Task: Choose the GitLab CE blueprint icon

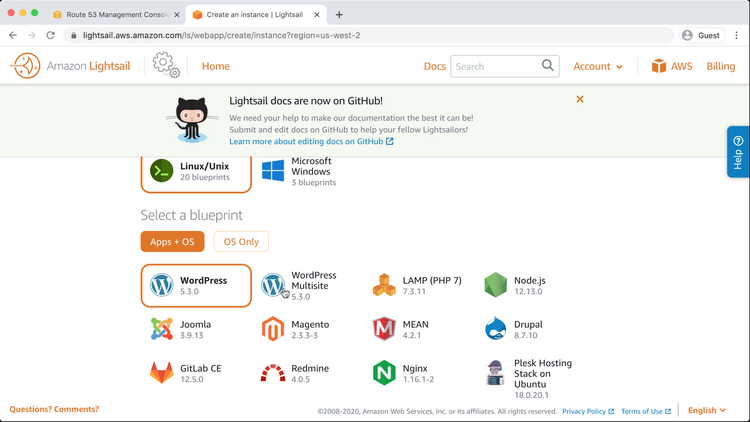Action: (161, 373)
